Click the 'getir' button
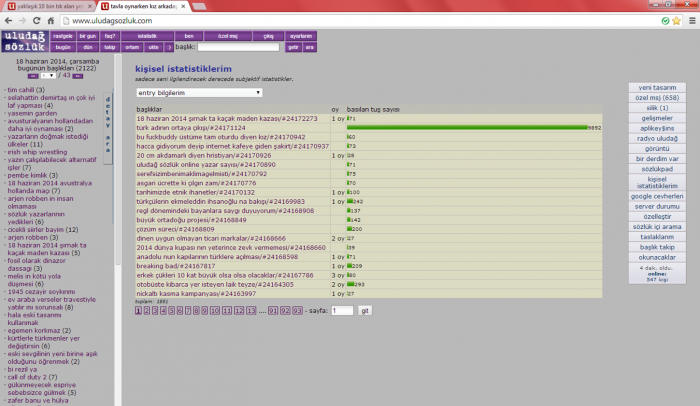Screen dimensions: 700x406 click(293, 47)
